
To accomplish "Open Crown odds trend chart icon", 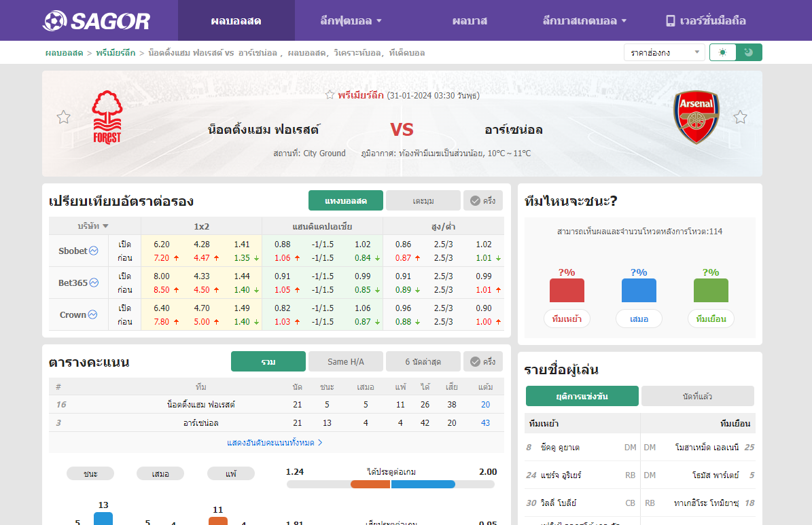I will pyautogui.click(x=92, y=314).
